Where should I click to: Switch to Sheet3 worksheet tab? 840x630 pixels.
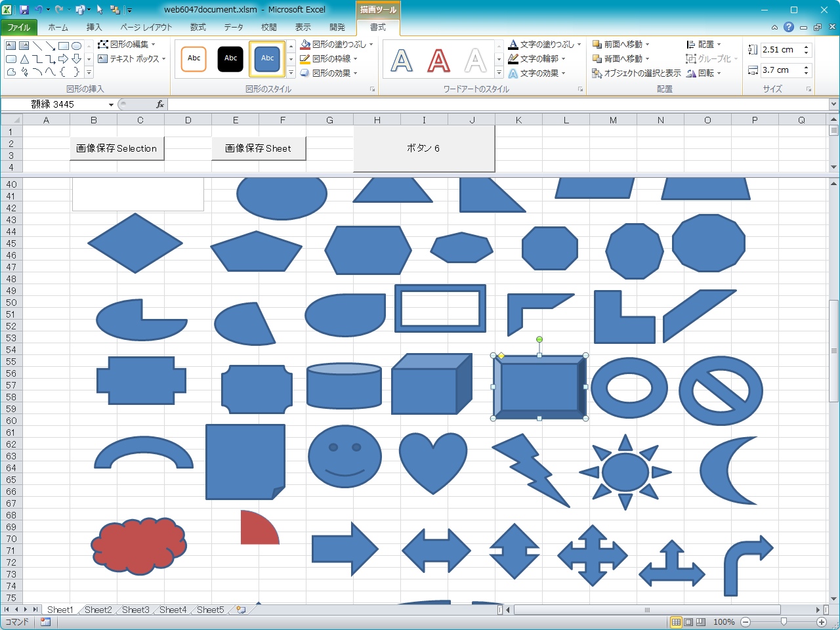pos(135,610)
